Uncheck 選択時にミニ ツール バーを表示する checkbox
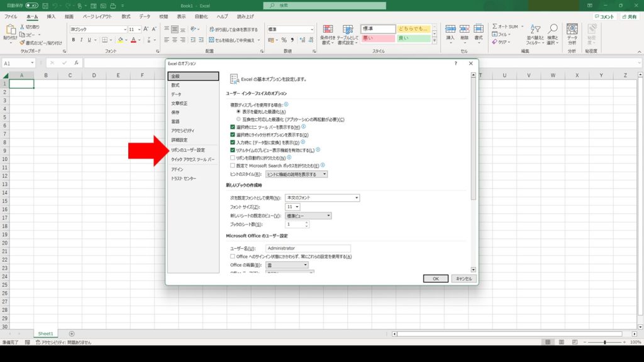 coord(233,127)
